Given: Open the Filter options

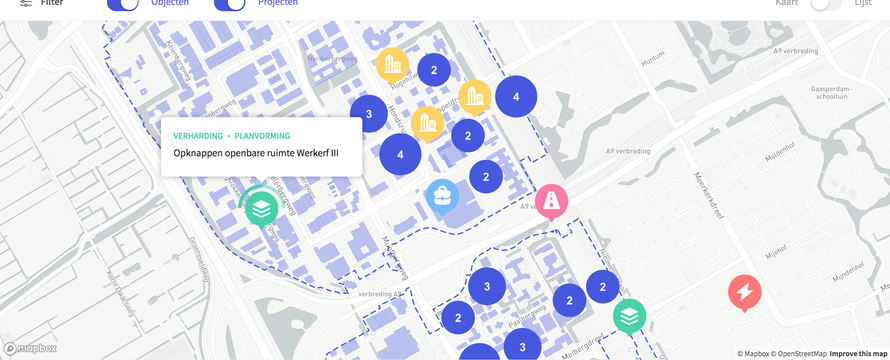Looking at the screenshot, I should pyautogui.click(x=41, y=3).
